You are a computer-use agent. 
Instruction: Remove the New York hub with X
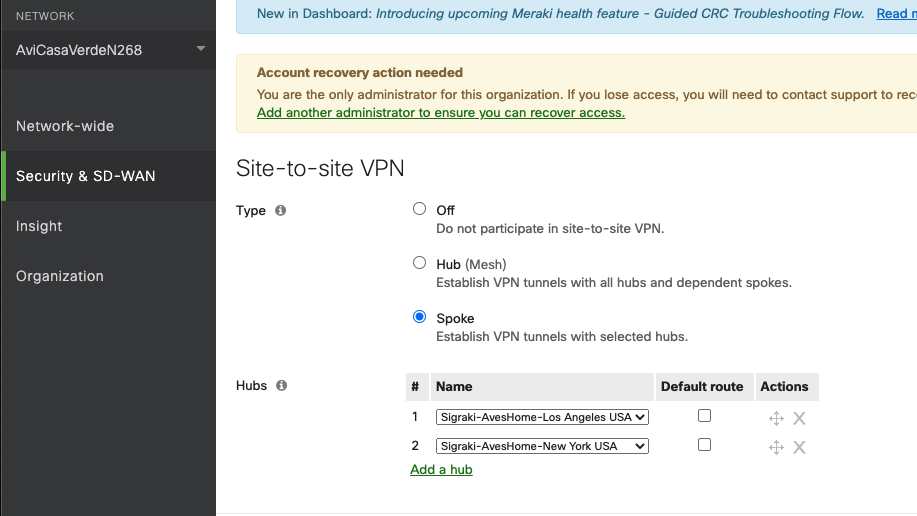coord(799,448)
